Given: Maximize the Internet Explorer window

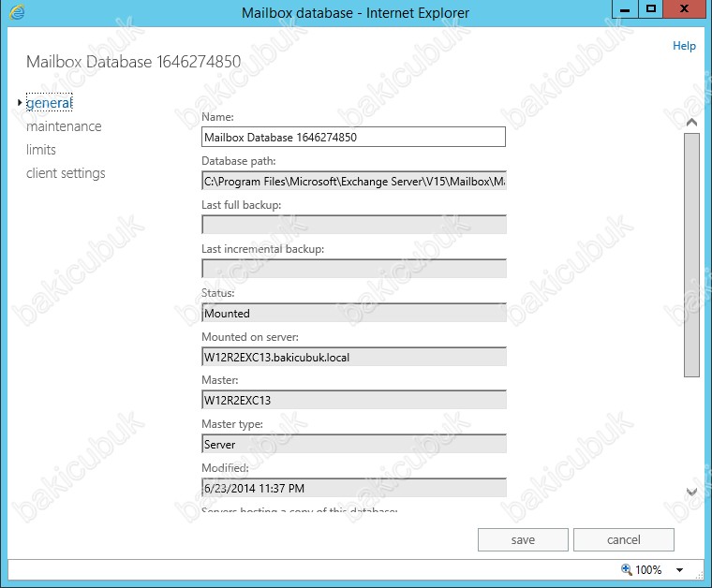Looking at the screenshot, I should 651,9.
